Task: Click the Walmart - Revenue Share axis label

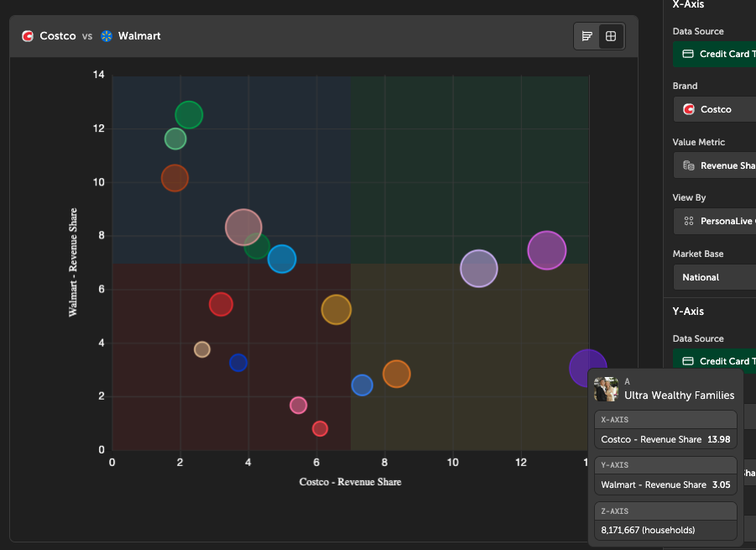Action: pyautogui.click(x=73, y=263)
